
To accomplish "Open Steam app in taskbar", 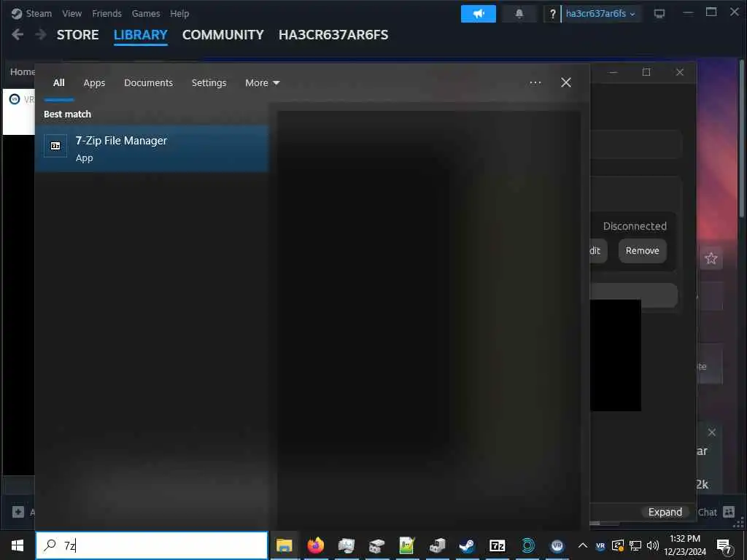I will (x=467, y=545).
